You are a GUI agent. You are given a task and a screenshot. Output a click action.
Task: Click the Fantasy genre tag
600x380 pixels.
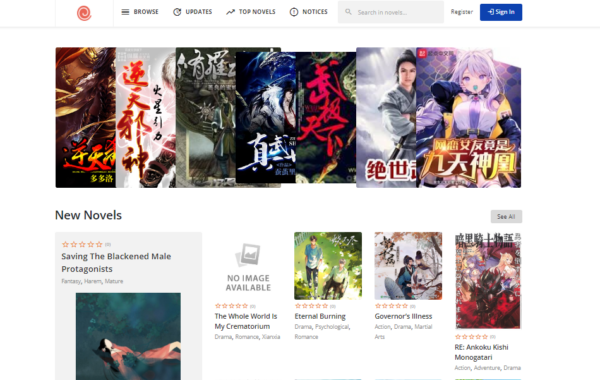tap(71, 281)
